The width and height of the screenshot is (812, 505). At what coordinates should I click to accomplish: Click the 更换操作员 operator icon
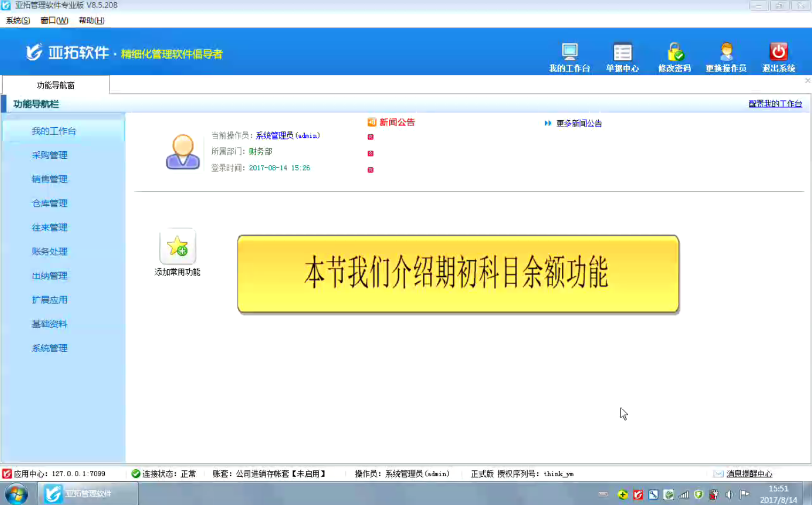[726, 52]
